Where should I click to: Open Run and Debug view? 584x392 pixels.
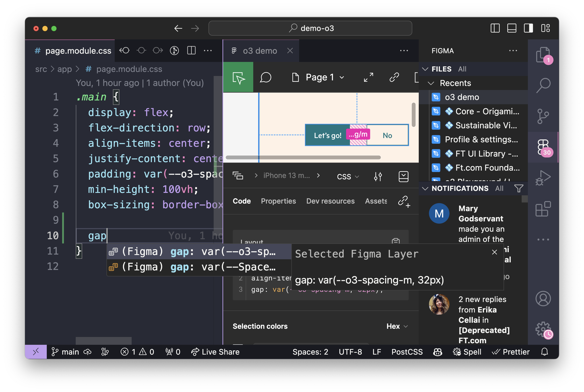click(x=543, y=178)
